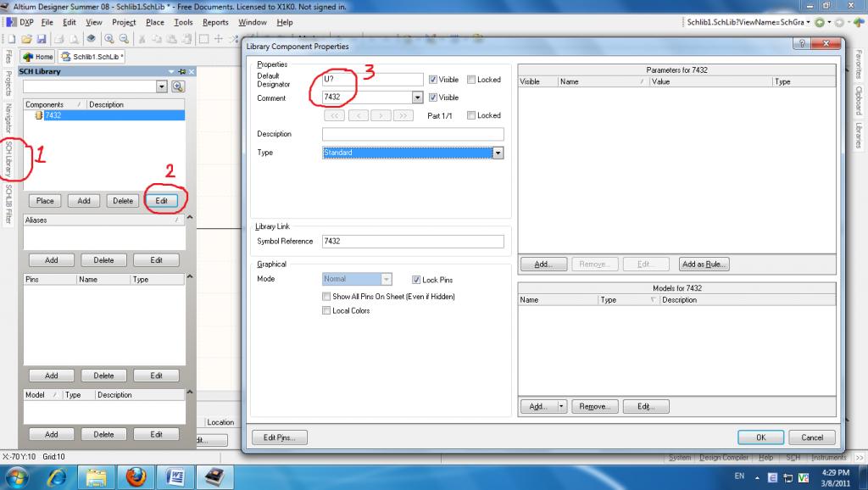Click Add button in Parameters section

pos(543,264)
